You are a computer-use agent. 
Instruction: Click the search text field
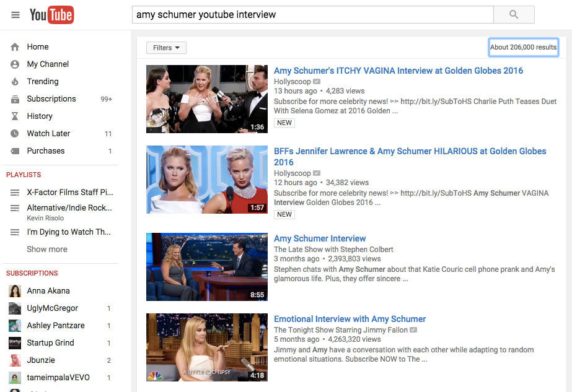(312, 15)
